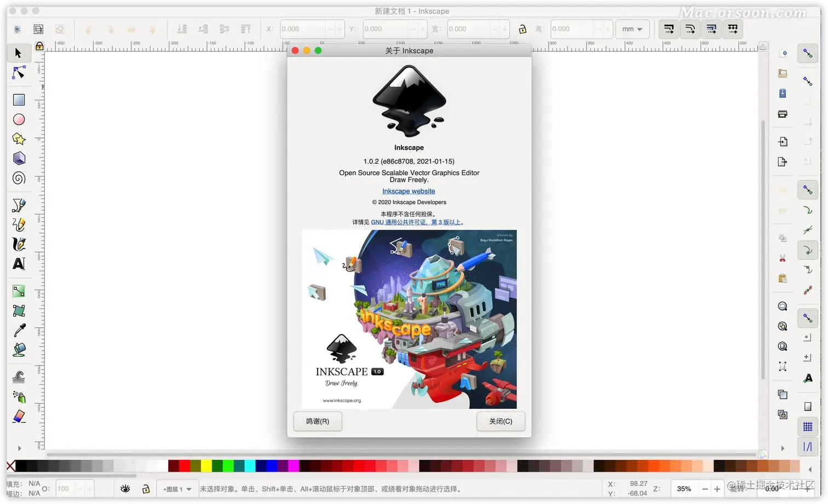Click Zoom to fit drawing icon

pos(783,326)
